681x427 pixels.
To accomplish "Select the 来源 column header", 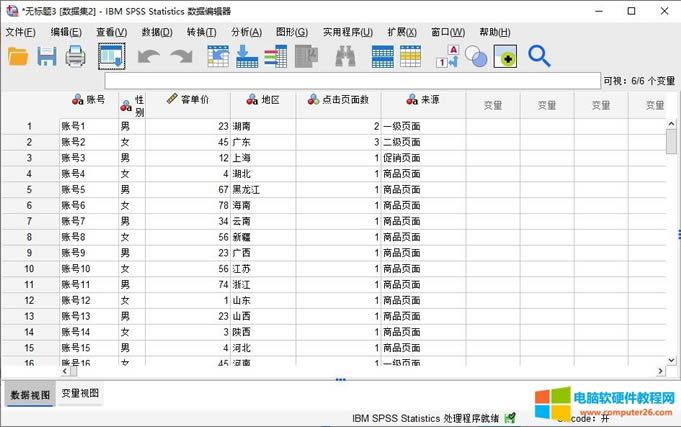I will [x=423, y=100].
